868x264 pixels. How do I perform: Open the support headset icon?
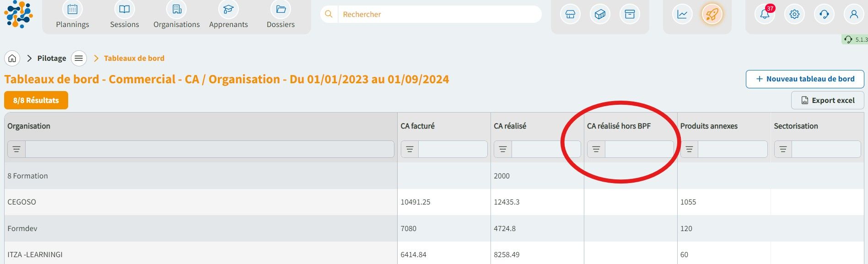[824, 15]
